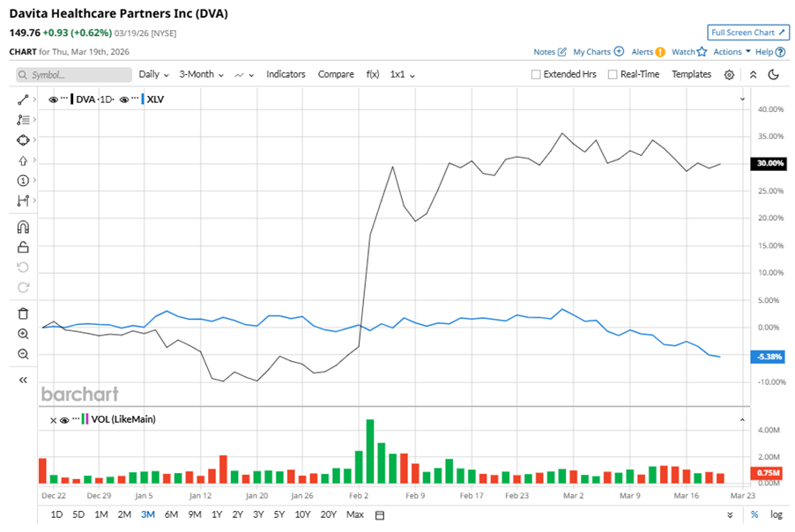The height and width of the screenshot is (532, 795).
Task: Select the arrow marker tool
Action: click(23, 160)
